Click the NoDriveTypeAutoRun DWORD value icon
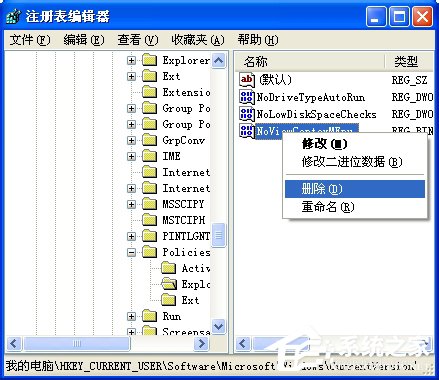The height and width of the screenshot is (380, 439). click(247, 97)
